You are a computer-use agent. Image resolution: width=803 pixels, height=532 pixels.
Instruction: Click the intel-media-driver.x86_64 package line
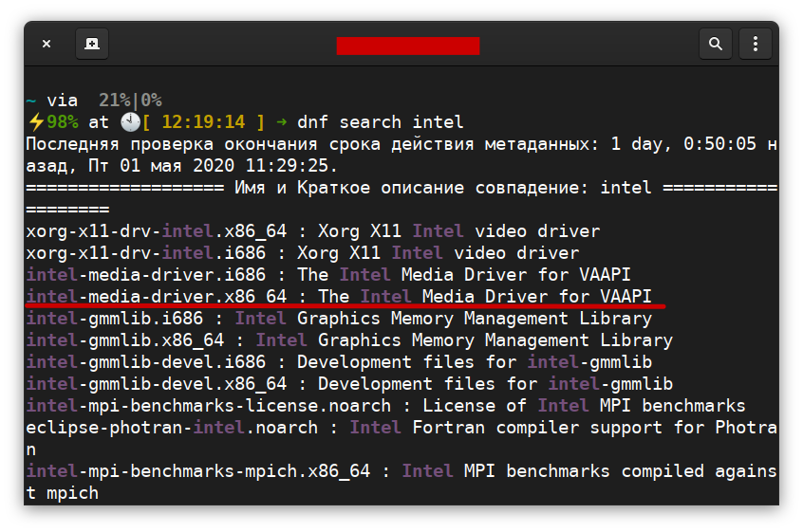[x=339, y=297]
